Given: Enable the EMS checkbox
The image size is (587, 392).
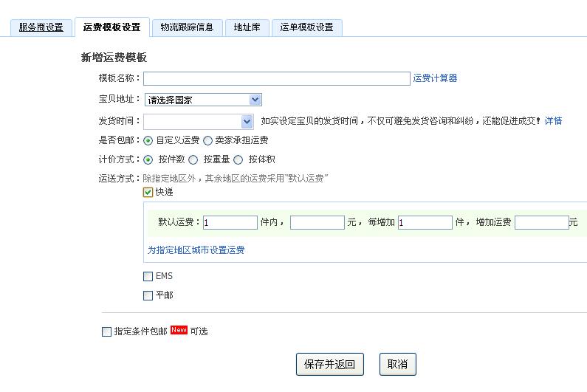Looking at the screenshot, I should point(148,277).
